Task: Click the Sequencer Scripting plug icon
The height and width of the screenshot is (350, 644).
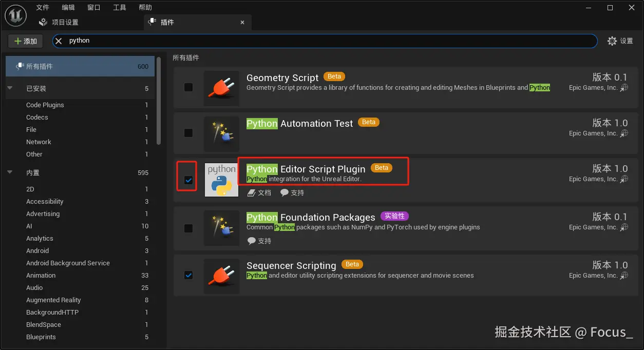Action: (x=221, y=276)
